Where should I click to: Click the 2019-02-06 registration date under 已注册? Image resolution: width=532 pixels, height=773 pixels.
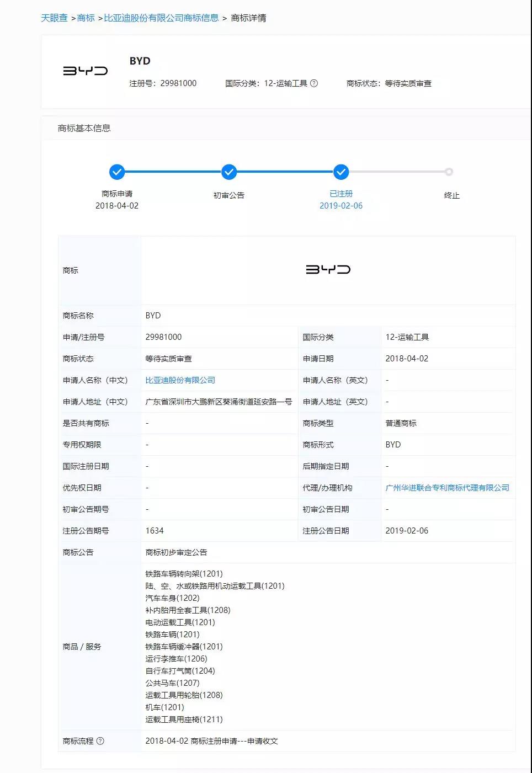point(341,205)
